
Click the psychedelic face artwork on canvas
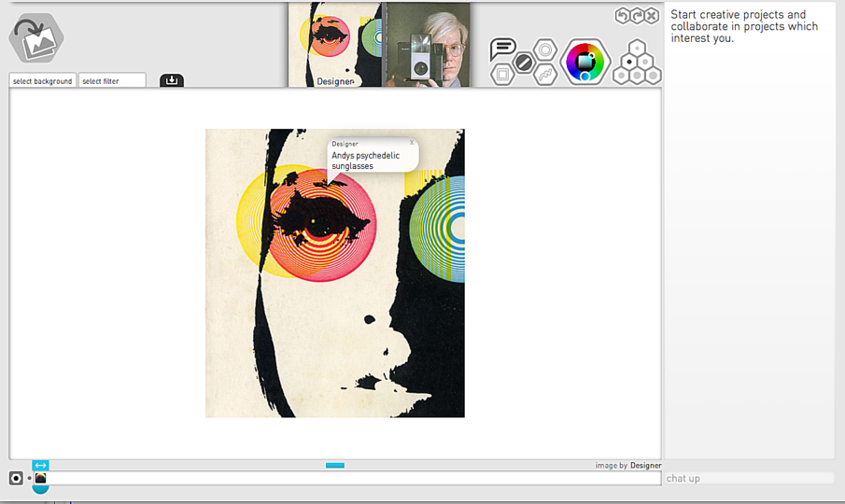pos(334,273)
